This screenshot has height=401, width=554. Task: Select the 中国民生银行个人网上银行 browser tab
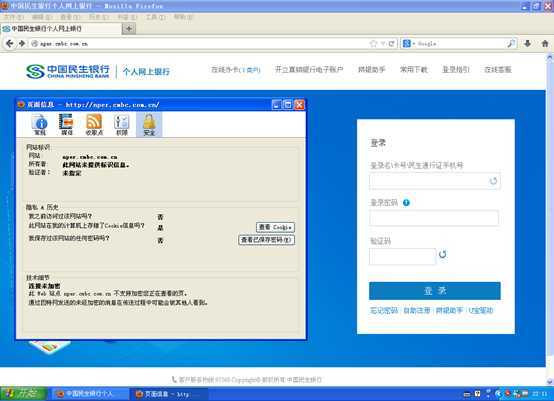pyautogui.click(x=61, y=29)
